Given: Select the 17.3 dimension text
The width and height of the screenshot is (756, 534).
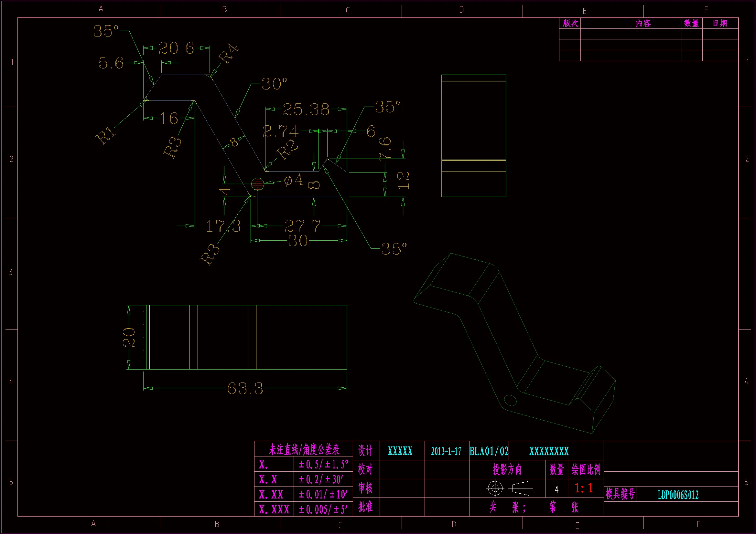Looking at the screenshot, I should pos(223,226).
